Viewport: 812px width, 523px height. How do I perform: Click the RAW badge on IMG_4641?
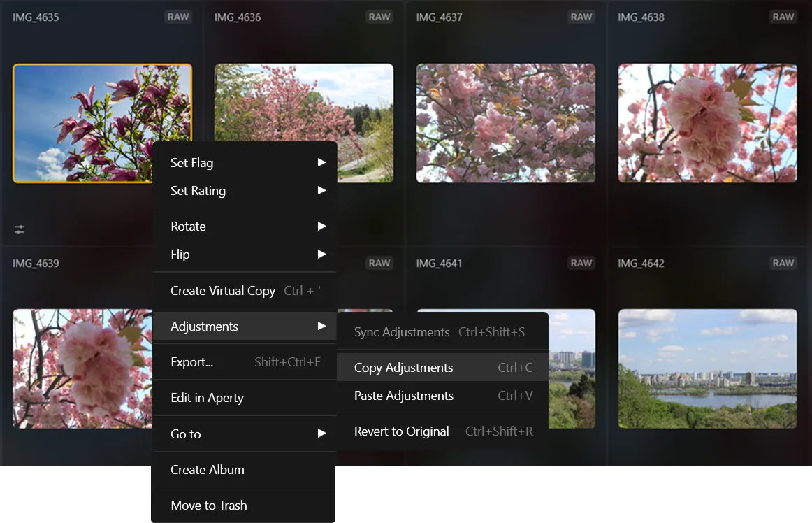tap(581, 264)
